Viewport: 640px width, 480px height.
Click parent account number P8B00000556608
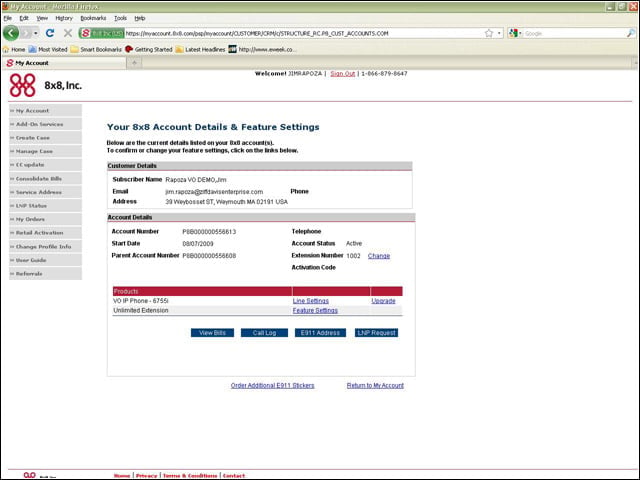(209, 256)
